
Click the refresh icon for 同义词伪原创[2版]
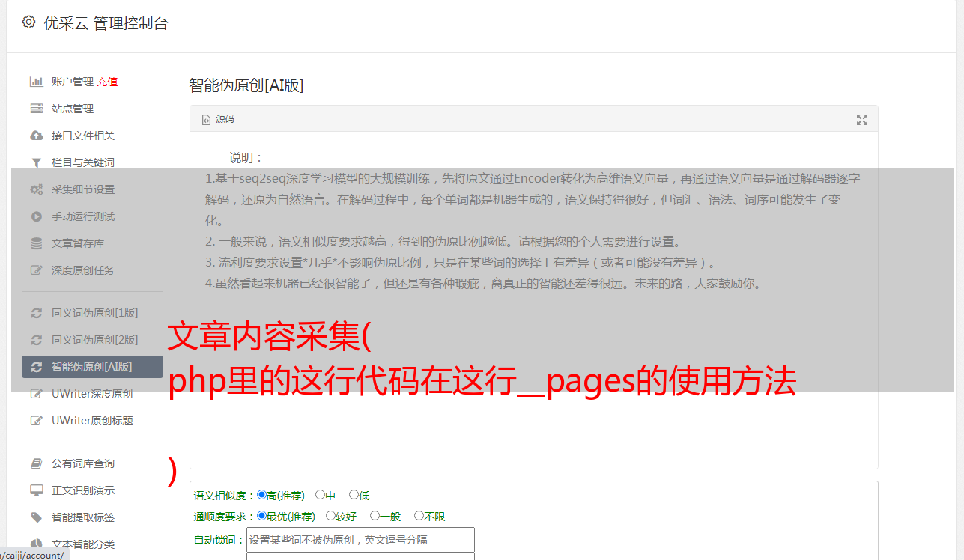coord(36,340)
